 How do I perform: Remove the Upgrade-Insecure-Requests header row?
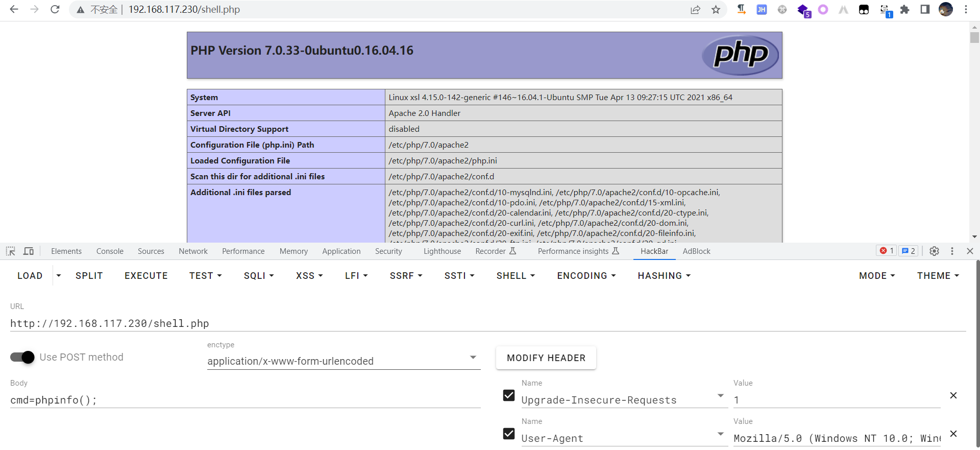click(953, 395)
